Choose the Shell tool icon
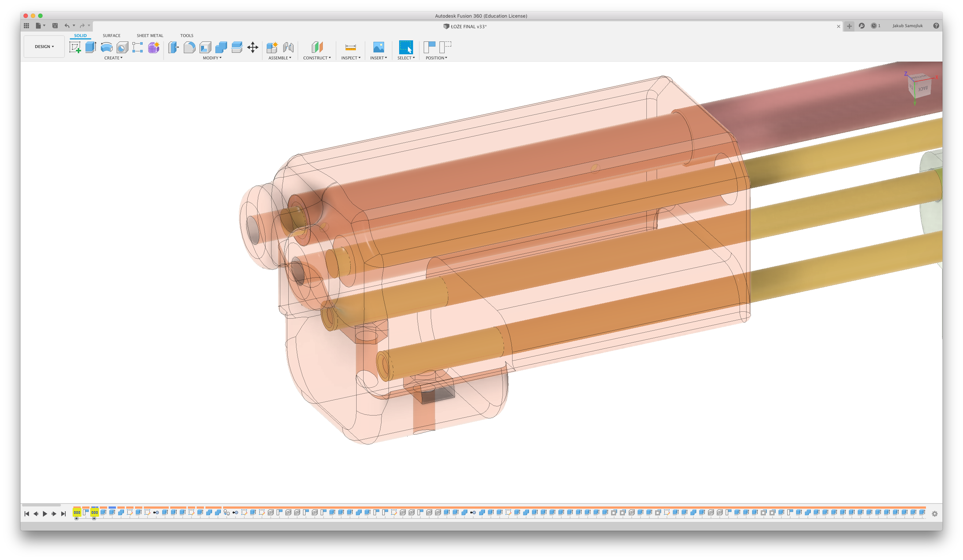 click(205, 47)
